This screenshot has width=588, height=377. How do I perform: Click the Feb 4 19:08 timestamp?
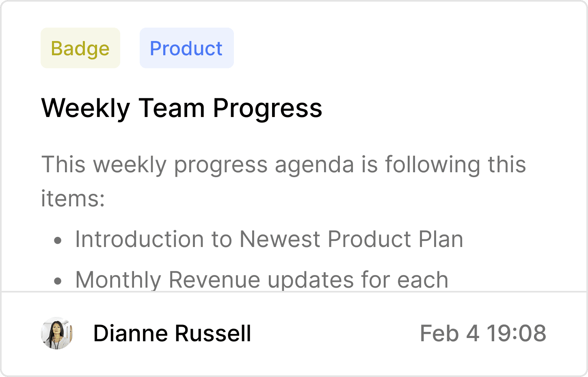click(483, 334)
